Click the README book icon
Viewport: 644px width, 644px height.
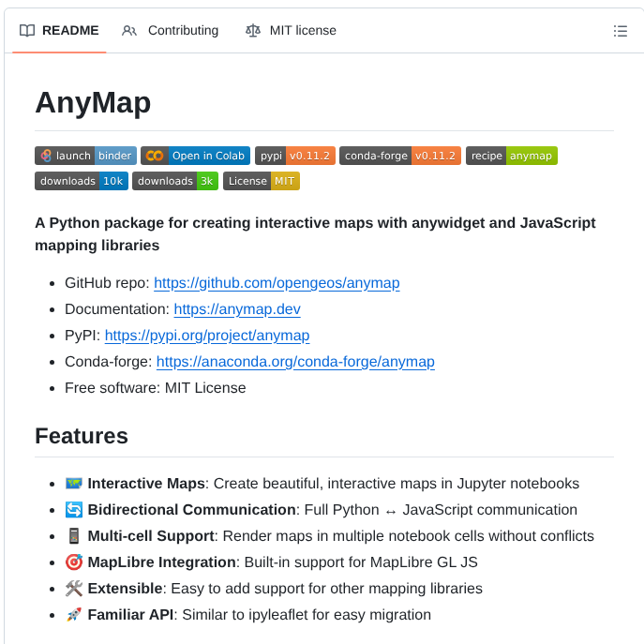pos(27,31)
